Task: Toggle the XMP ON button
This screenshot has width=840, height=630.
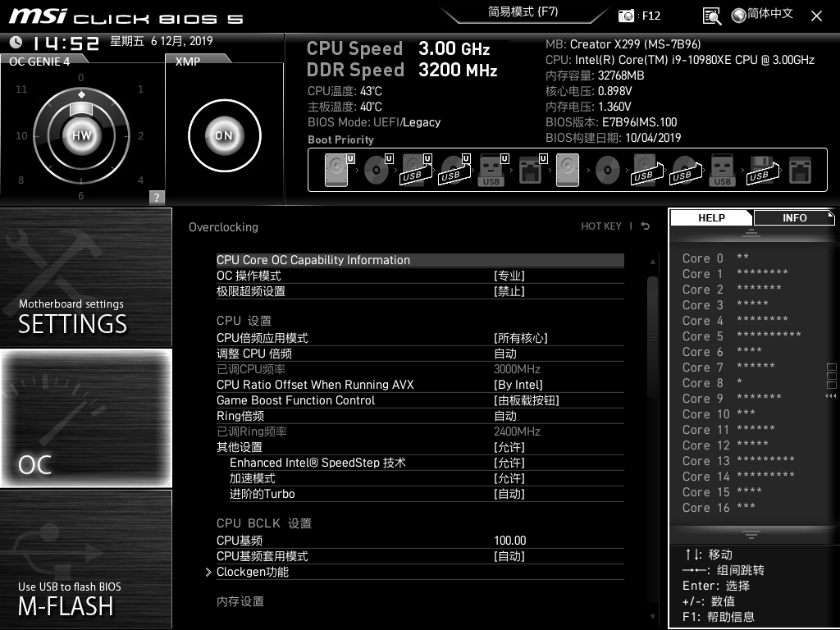Action: coord(223,135)
